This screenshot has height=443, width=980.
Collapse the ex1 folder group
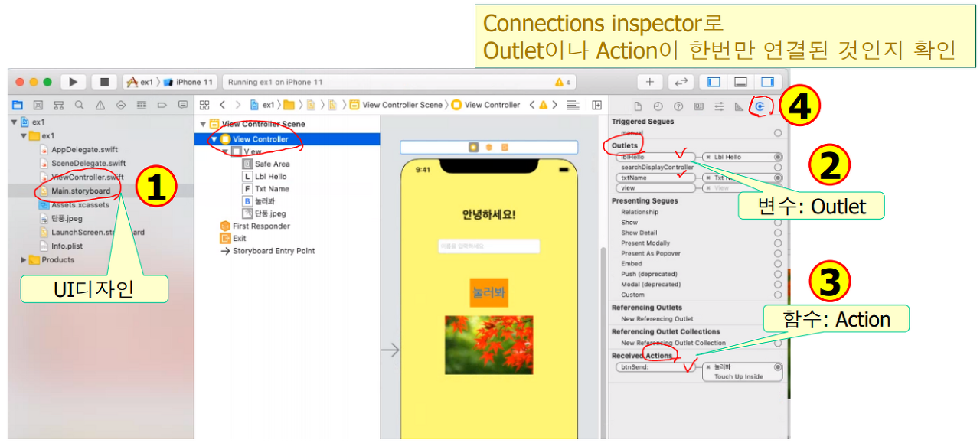click(24, 135)
